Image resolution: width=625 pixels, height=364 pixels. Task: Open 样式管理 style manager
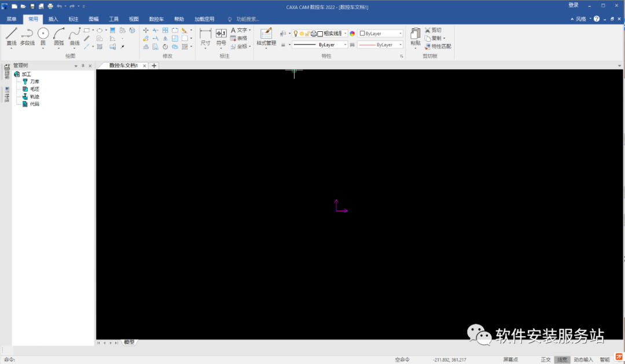pos(266,37)
